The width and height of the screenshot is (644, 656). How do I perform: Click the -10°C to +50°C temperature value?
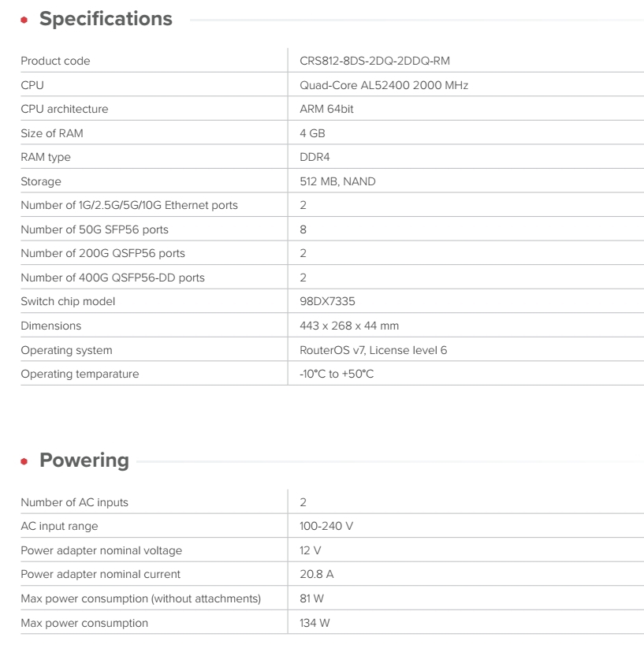(337, 374)
